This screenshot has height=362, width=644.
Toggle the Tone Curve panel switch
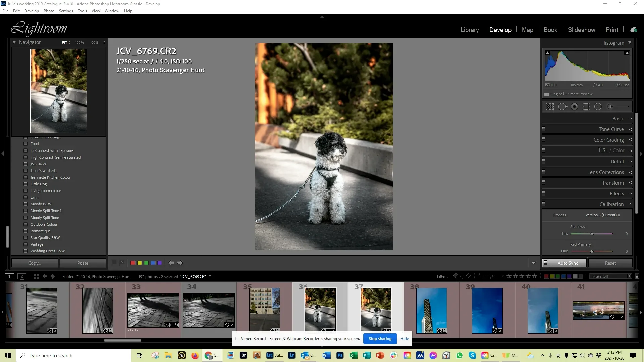point(544,129)
